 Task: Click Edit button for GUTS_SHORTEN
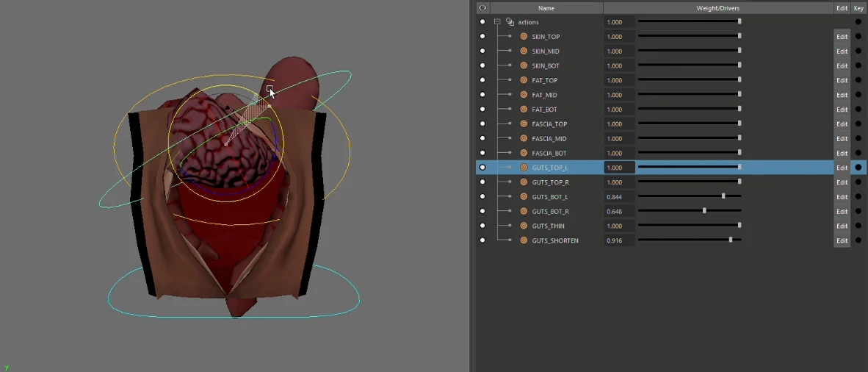(842, 240)
